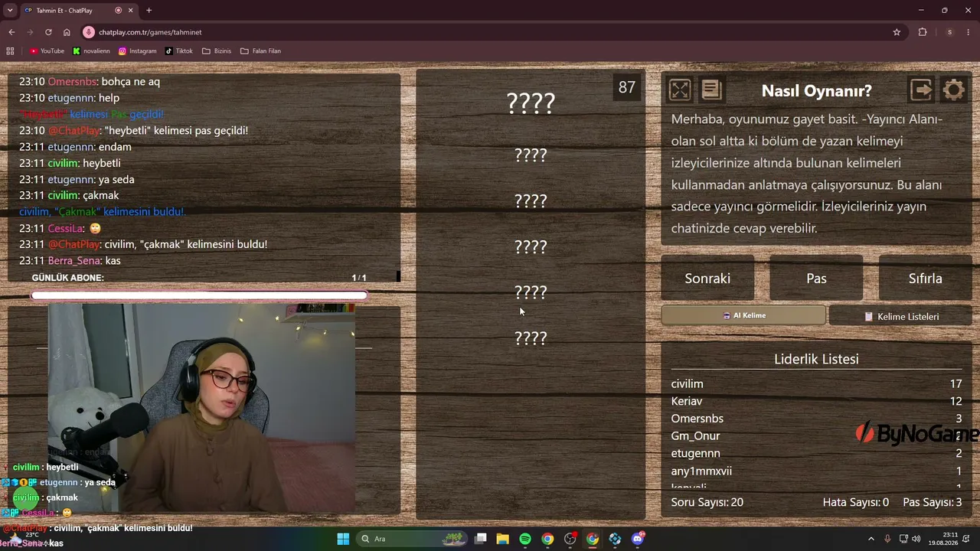The width and height of the screenshot is (980, 551).
Task: Open the YouTube bookmark
Action: pos(47,51)
